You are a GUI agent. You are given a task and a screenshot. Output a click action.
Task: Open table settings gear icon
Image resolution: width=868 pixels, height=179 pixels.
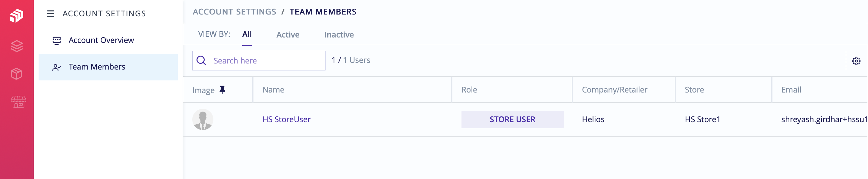(x=856, y=61)
